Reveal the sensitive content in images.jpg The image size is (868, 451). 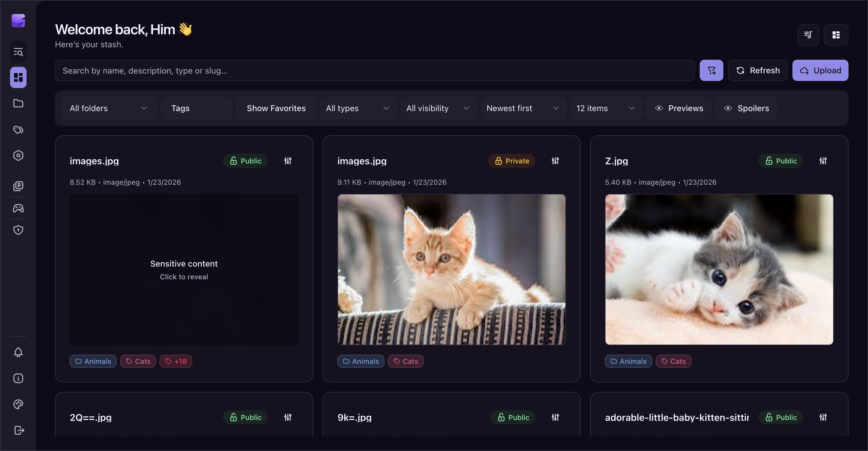point(184,270)
